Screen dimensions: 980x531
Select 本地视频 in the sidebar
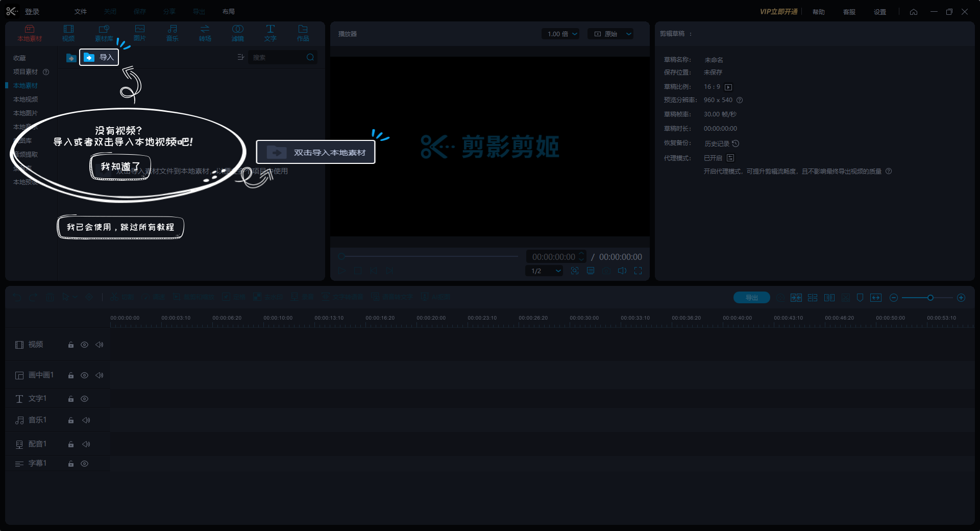[26, 100]
